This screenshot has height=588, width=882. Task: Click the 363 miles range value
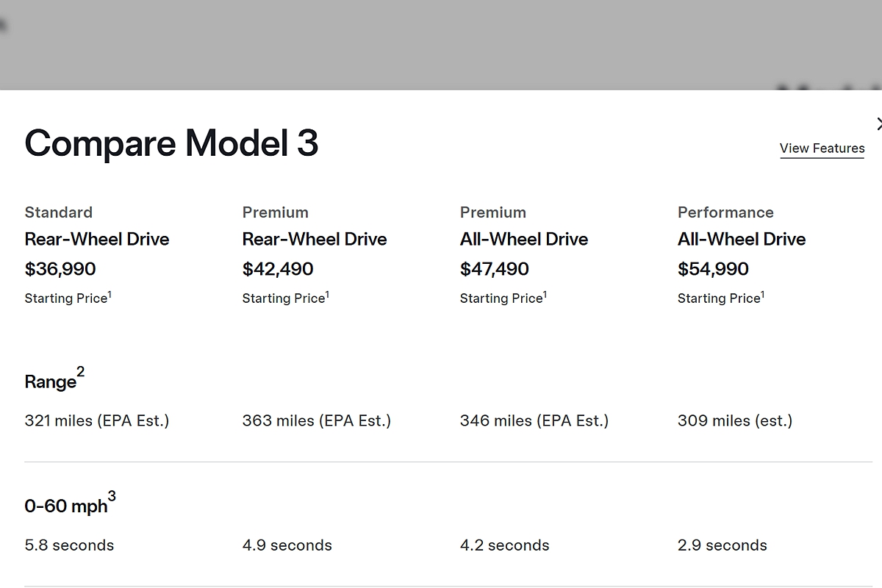pyautogui.click(x=317, y=421)
